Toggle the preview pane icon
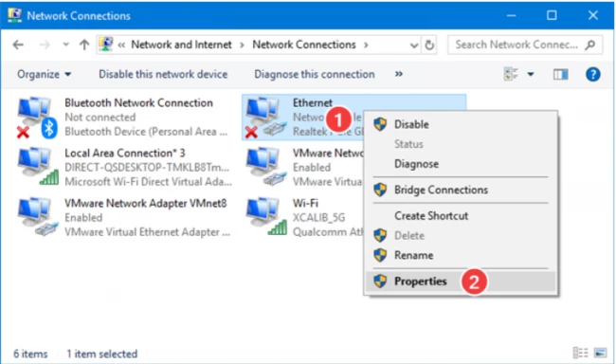This screenshot has width=616, height=364. tap(560, 74)
